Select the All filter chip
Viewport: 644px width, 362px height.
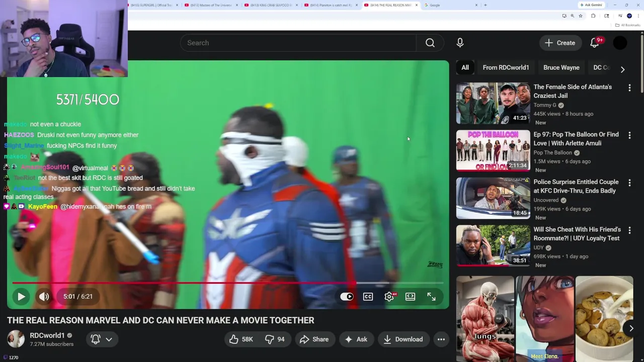click(x=465, y=67)
